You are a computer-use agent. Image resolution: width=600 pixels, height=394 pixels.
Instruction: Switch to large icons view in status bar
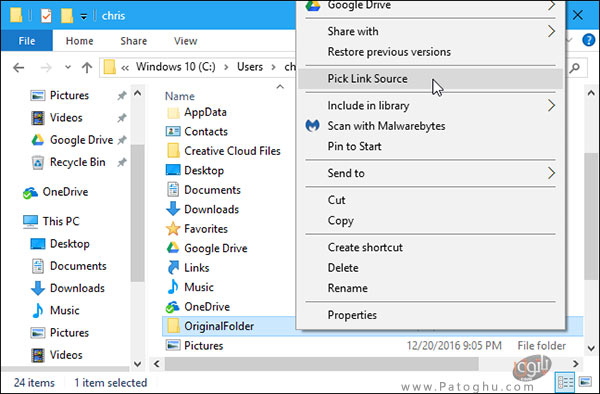pos(585,382)
